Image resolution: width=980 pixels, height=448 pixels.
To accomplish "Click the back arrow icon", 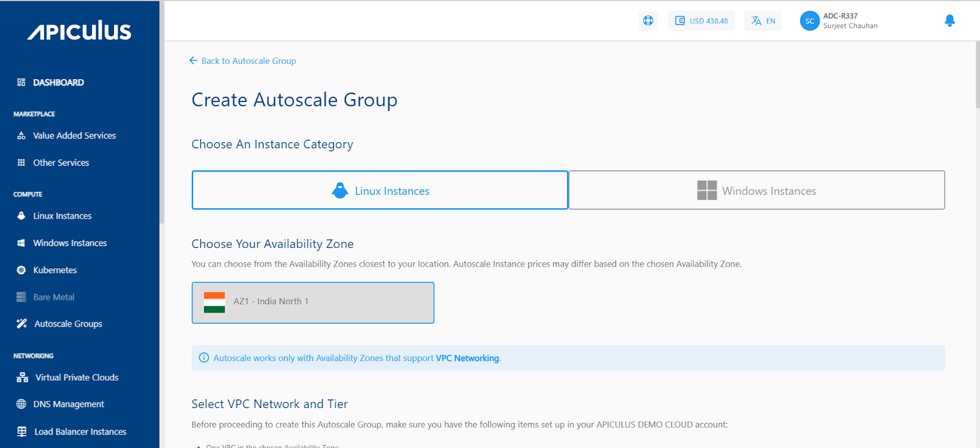I will 194,60.
